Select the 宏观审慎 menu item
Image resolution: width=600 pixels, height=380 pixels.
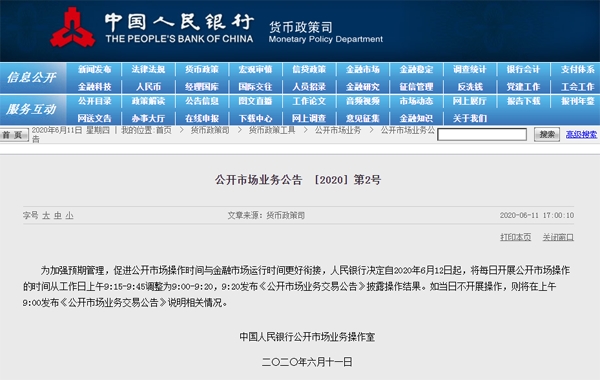coord(255,69)
